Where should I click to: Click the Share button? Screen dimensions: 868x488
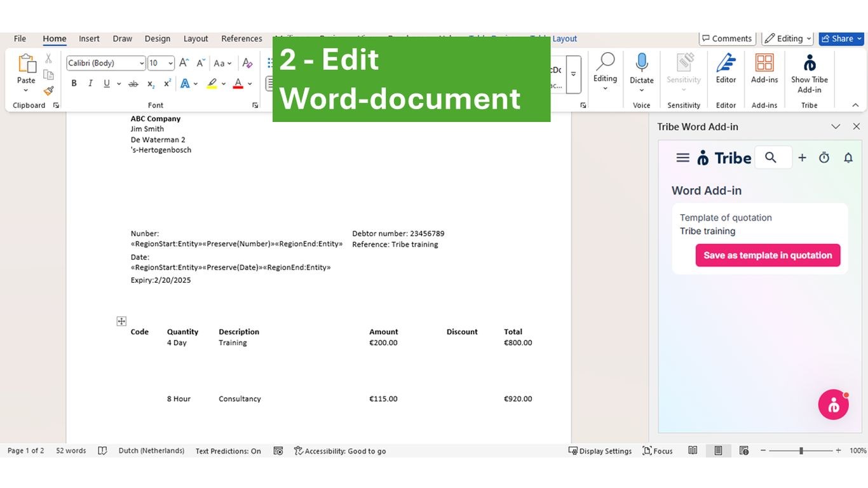(x=841, y=39)
